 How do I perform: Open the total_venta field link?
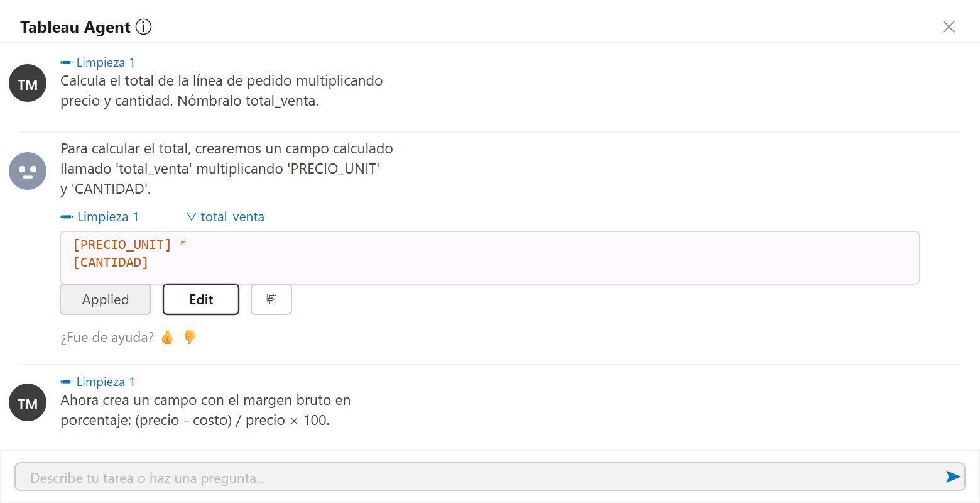coord(226,217)
